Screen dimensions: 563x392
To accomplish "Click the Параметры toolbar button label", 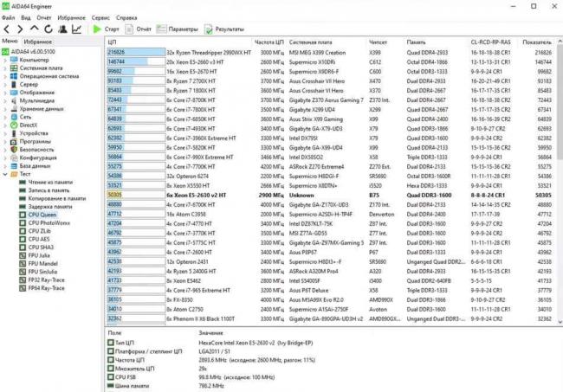I will 183,29.
